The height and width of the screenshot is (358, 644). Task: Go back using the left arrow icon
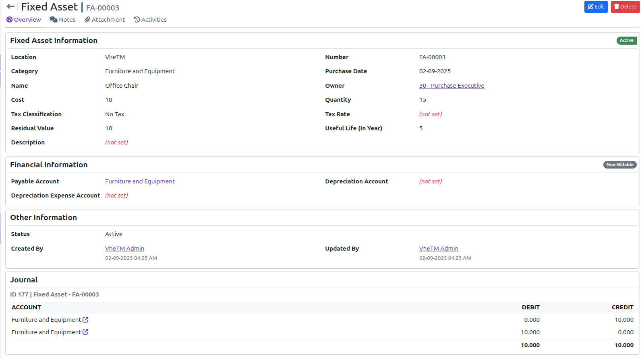tap(10, 6)
